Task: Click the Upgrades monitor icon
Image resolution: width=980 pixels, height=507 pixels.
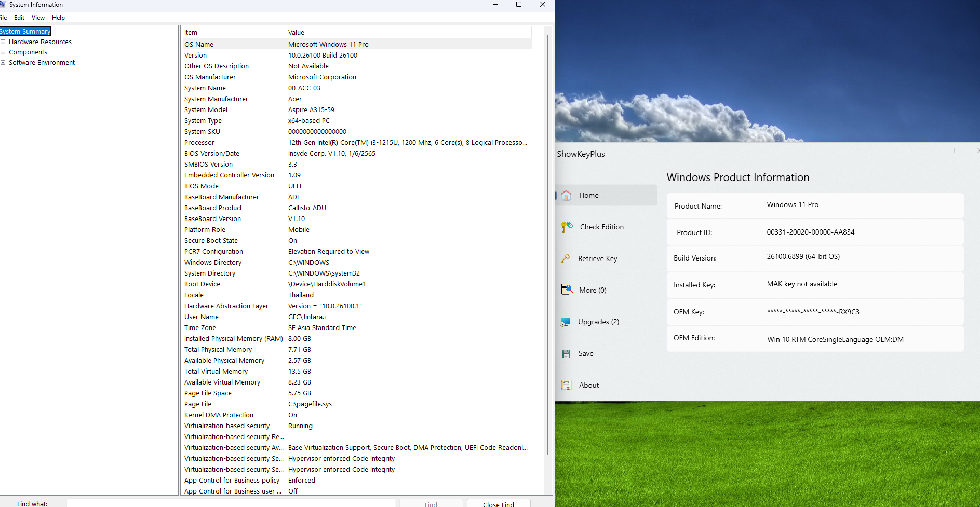Action: 566,322
